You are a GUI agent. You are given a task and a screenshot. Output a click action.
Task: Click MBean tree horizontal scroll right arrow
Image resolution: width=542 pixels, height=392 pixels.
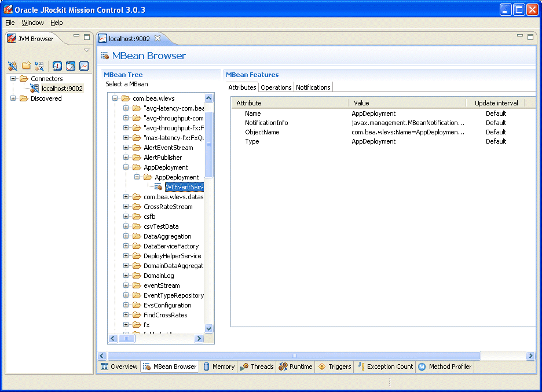[199, 338]
